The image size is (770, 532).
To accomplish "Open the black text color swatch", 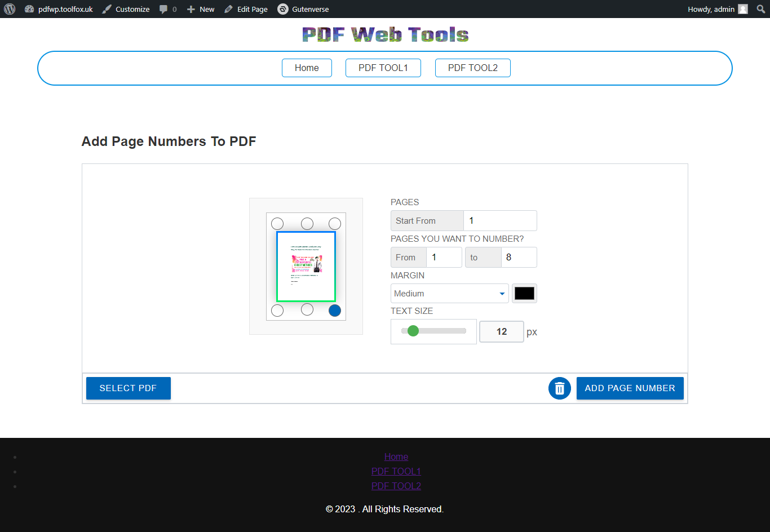I will (x=524, y=294).
